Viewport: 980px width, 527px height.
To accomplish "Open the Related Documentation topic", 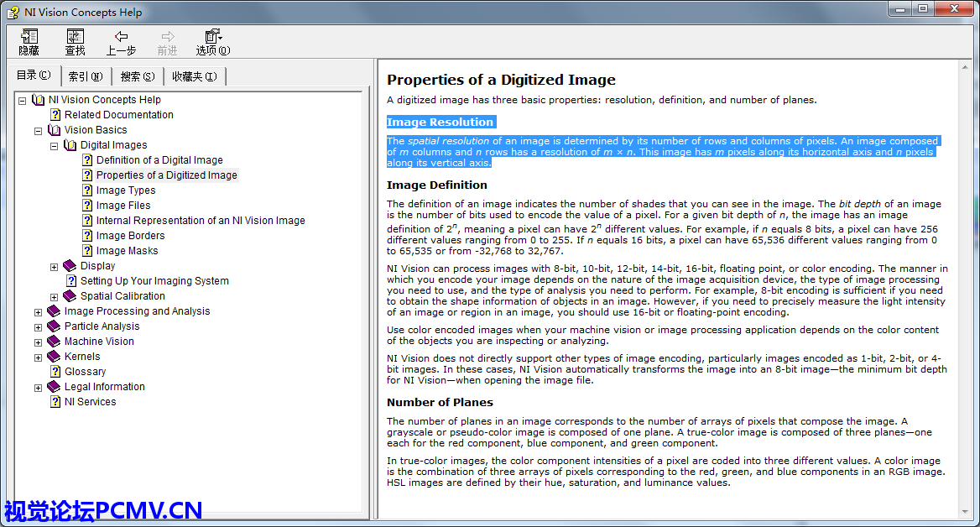I will click(119, 114).
